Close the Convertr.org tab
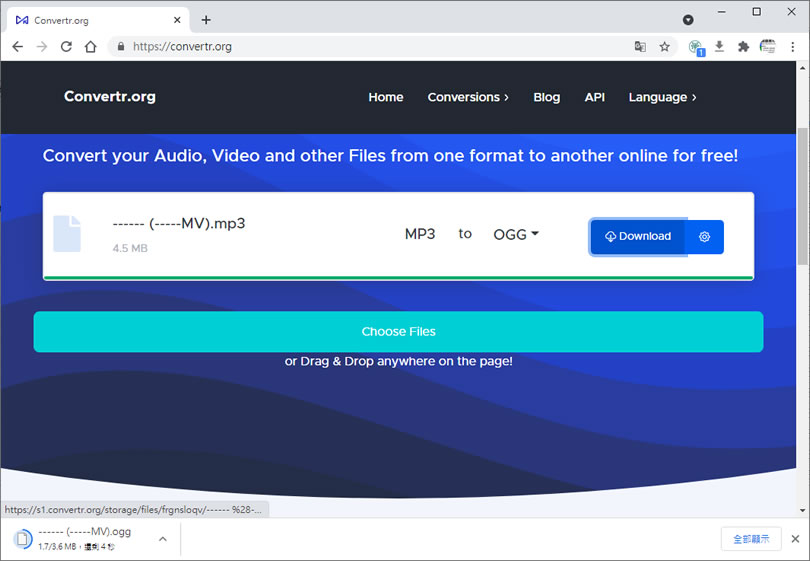The width and height of the screenshot is (810, 561). click(x=177, y=20)
